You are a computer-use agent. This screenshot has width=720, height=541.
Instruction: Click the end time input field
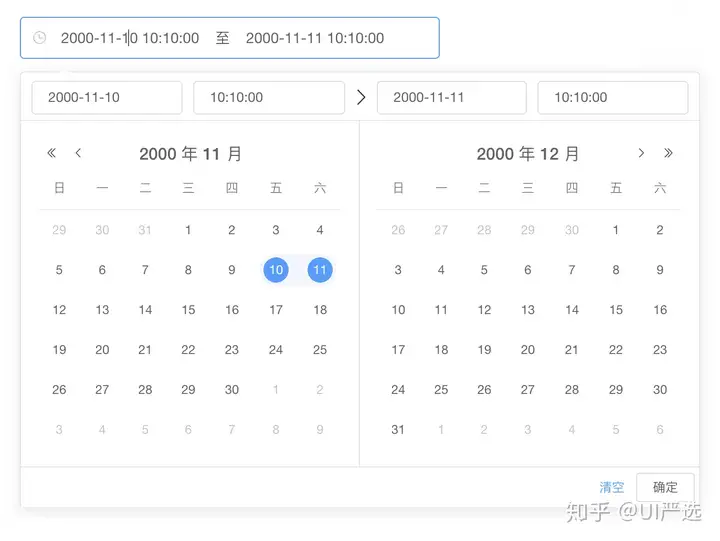[x=613, y=97]
